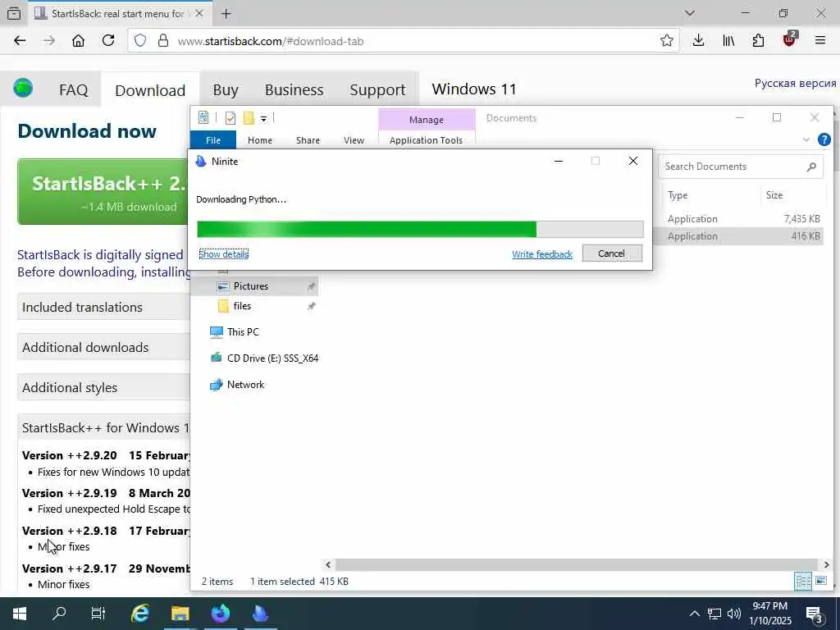Open Firefox View icon at tab bar start
Screen dimensions: 840x630
15,13
